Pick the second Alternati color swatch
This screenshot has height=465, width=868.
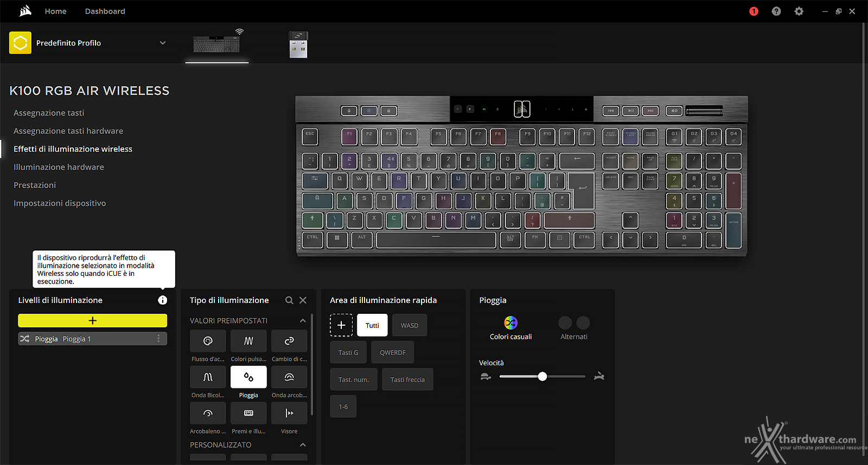(583, 323)
